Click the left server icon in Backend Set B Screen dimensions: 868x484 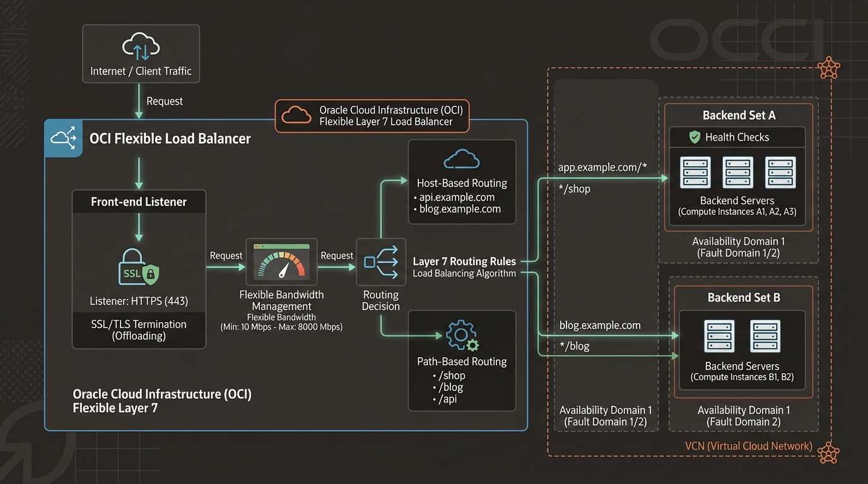(x=719, y=337)
